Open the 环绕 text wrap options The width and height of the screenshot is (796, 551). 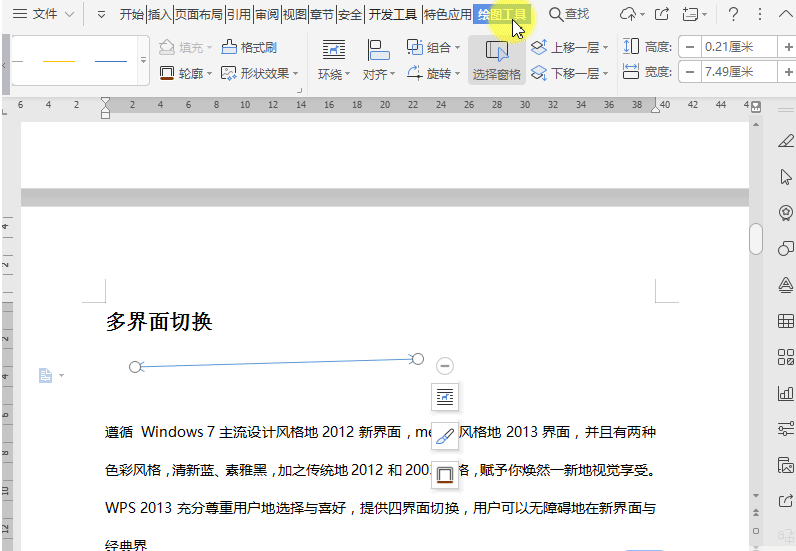(334, 60)
